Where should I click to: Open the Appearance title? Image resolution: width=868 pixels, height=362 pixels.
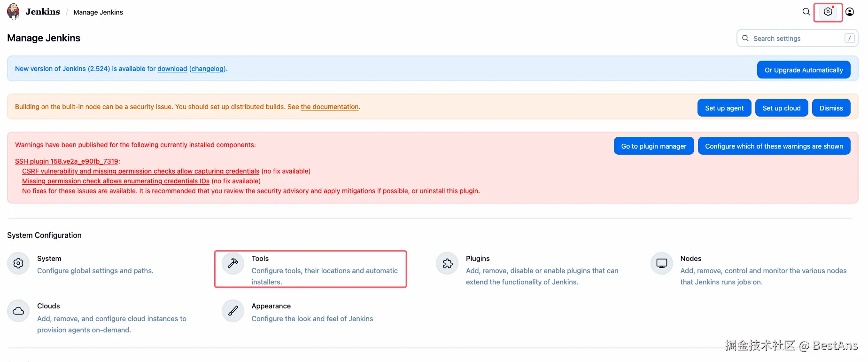point(271,306)
